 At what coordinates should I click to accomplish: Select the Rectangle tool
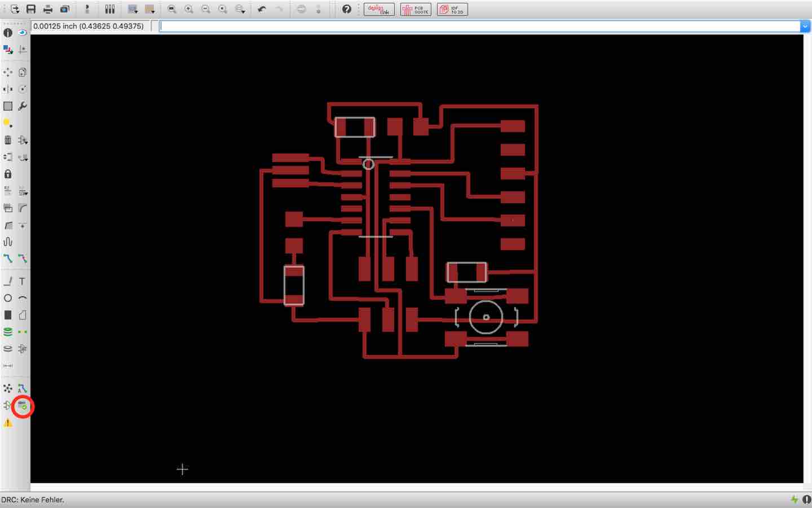(8, 315)
